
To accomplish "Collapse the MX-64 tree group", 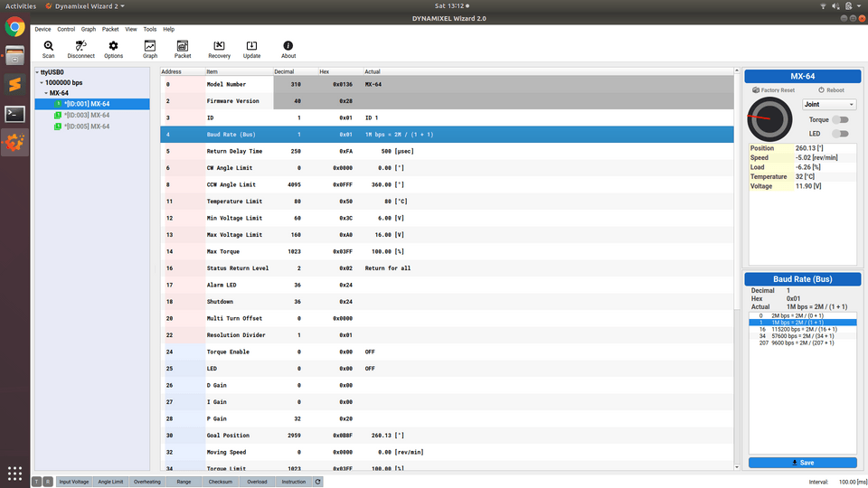I will tap(46, 93).
